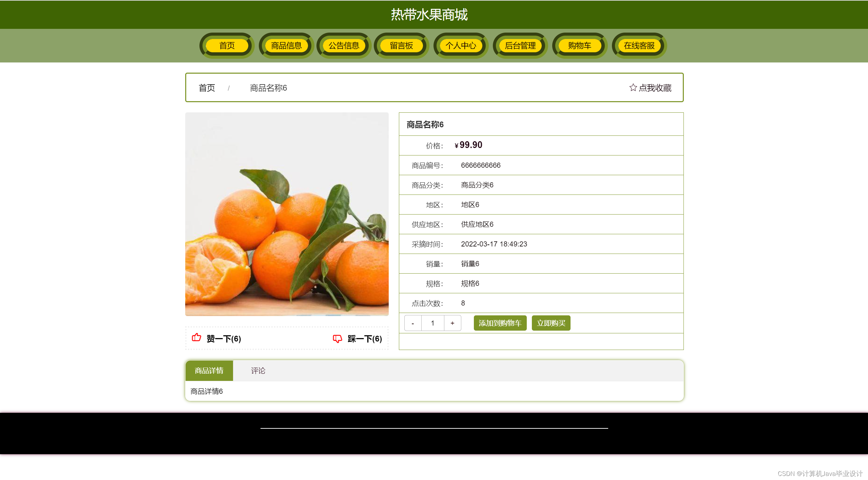Click the 首页 breadcrumb link
The height and width of the screenshot is (480, 868).
pyautogui.click(x=207, y=88)
